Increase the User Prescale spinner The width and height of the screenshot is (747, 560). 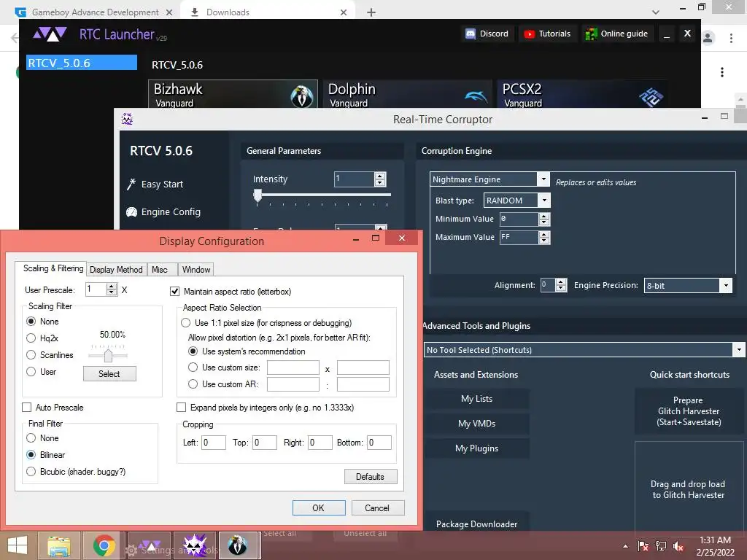[112, 286]
